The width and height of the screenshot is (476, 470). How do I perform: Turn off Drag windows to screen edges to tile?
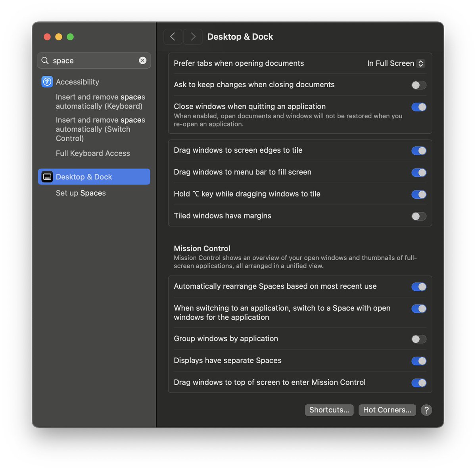(419, 150)
